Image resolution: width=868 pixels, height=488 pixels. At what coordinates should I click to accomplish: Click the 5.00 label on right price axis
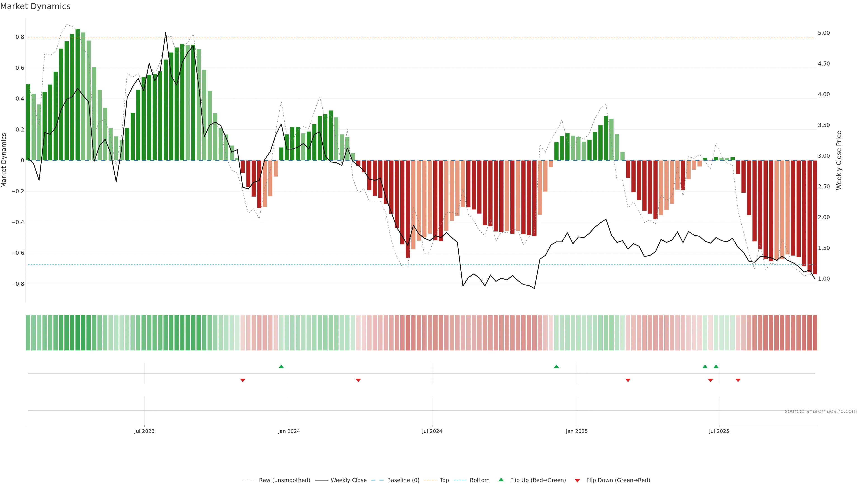point(823,33)
